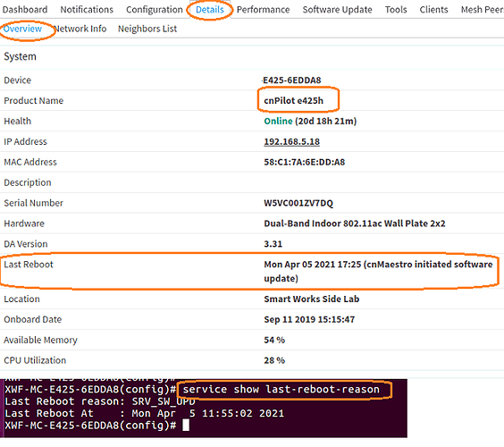Open the Configuration tab

pyautogui.click(x=155, y=10)
